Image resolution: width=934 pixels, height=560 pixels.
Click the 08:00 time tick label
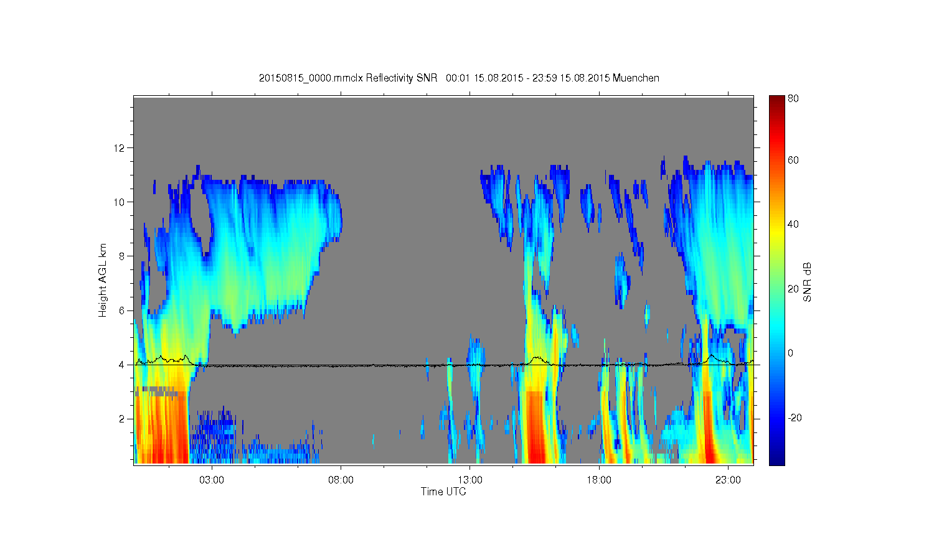(341, 480)
